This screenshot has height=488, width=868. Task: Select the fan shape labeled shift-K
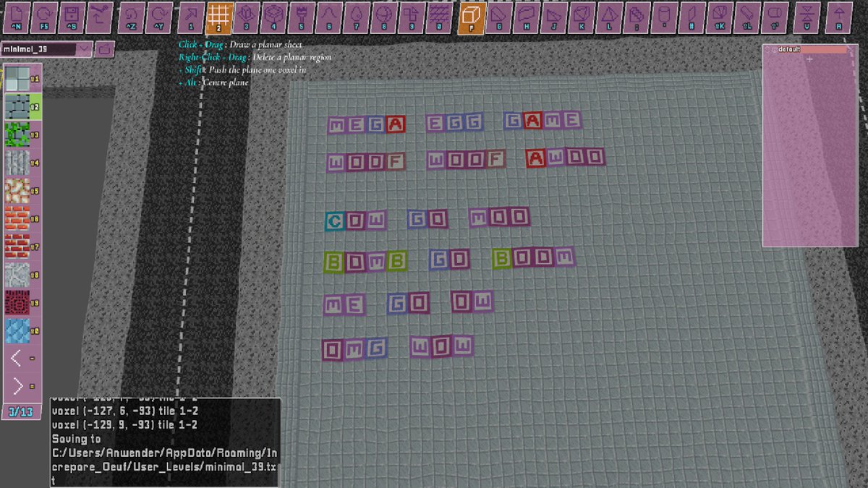[718, 17]
